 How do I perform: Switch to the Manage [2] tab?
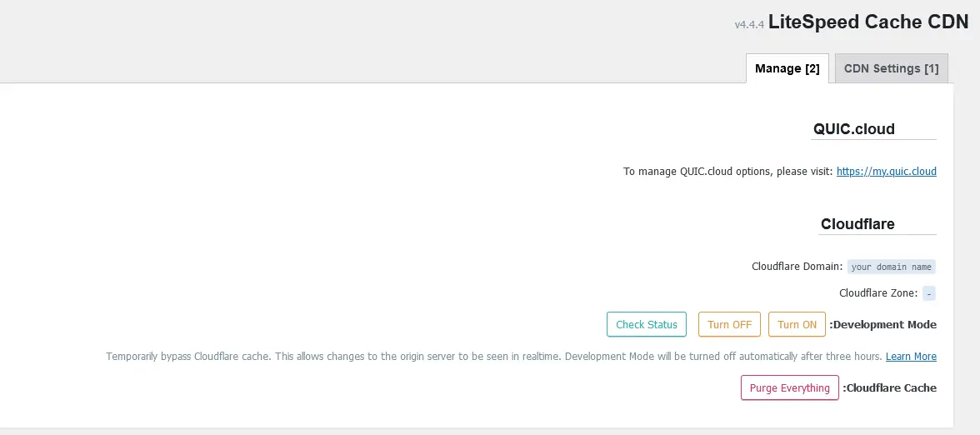pos(787,68)
